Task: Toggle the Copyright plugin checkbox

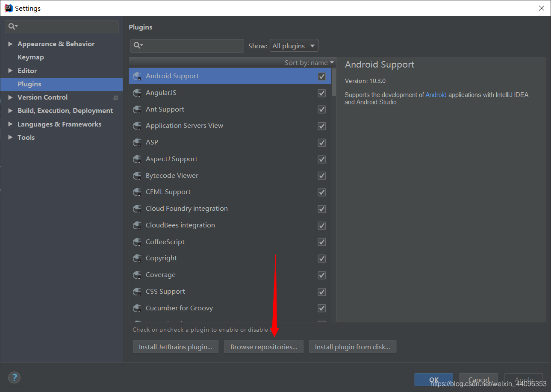Action: (322, 259)
